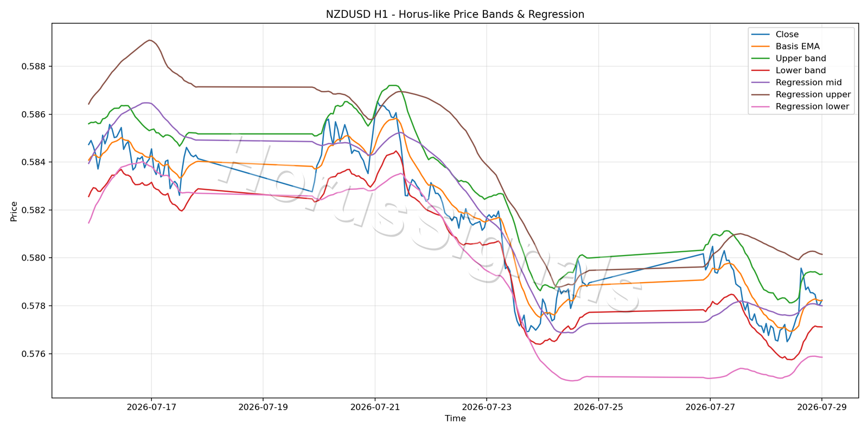Click the 0.576 y-axis tick label
This screenshot has height=434, width=868.
point(34,354)
